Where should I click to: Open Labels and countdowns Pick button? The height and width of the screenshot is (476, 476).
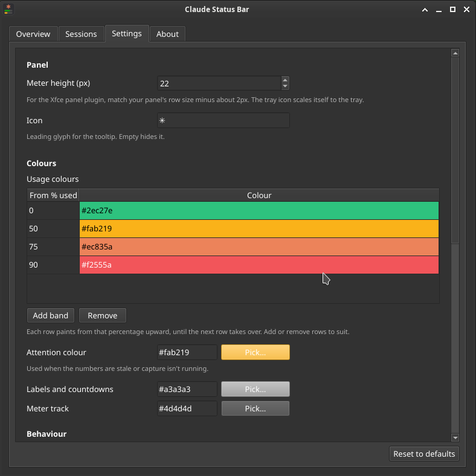click(x=256, y=389)
